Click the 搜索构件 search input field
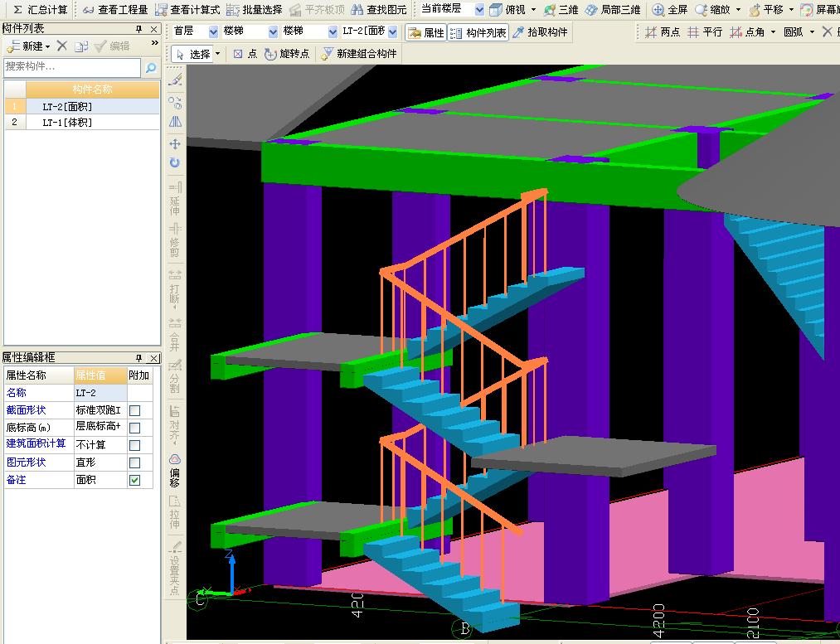The width and height of the screenshot is (840, 644). (x=71, y=67)
